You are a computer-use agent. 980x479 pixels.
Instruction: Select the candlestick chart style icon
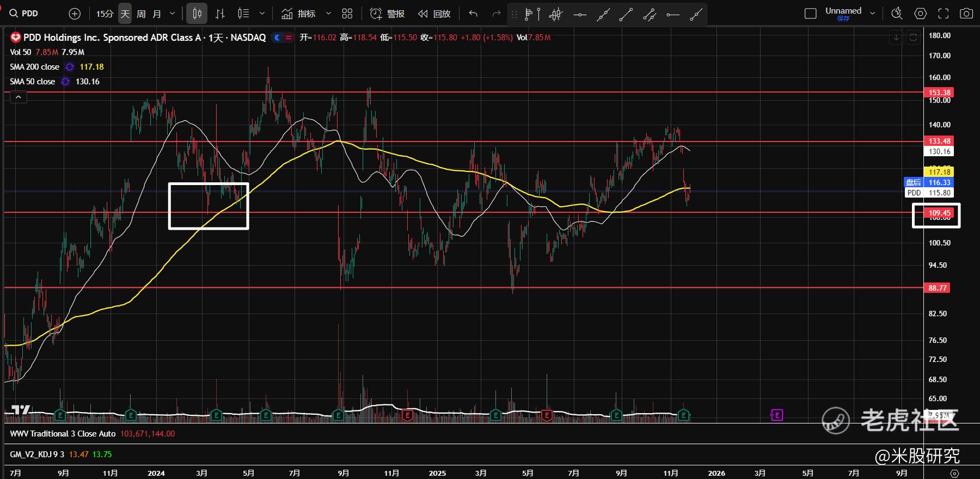click(x=197, y=14)
